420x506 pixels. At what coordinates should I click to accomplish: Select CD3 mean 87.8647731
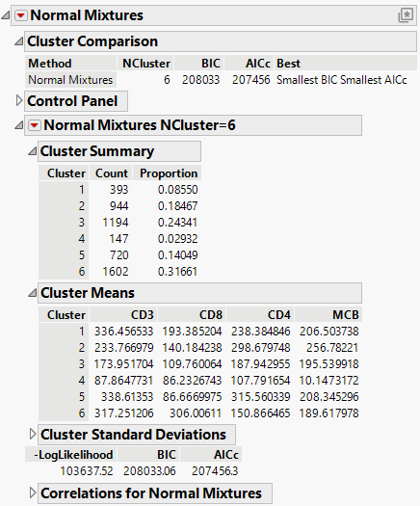tap(124, 380)
